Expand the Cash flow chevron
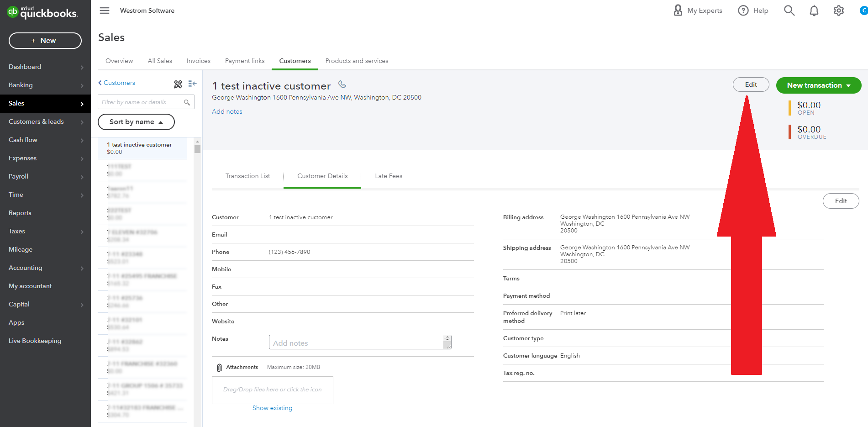Image resolution: width=868 pixels, height=427 pixels. coord(82,140)
